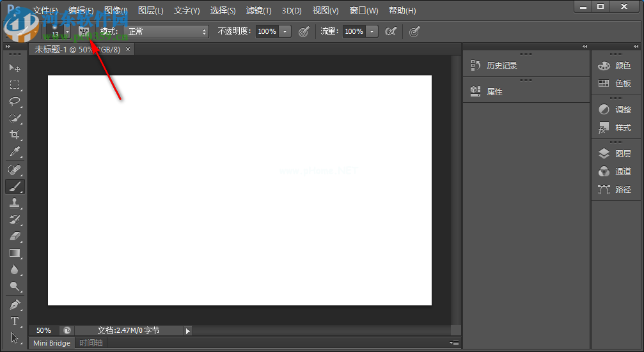Screen dimensions: 644x352
Task: Open the 图层 (Layers) panel
Action: coord(615,153)
